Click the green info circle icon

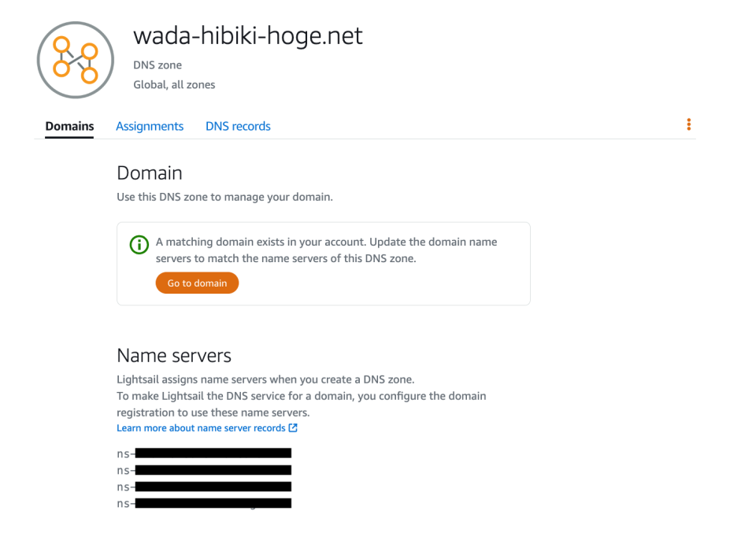click(139, 245)
